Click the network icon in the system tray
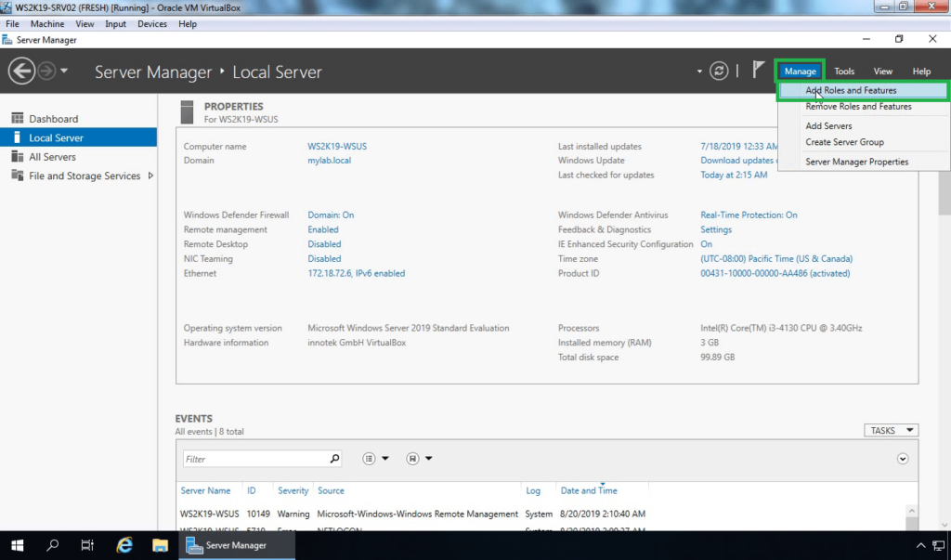 coord(938,545)
